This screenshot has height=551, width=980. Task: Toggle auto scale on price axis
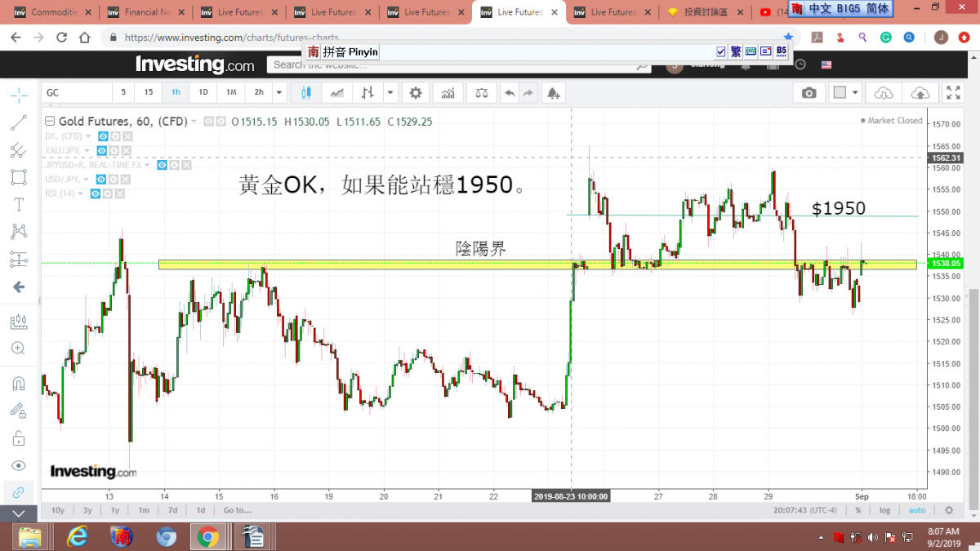[916, 510]
